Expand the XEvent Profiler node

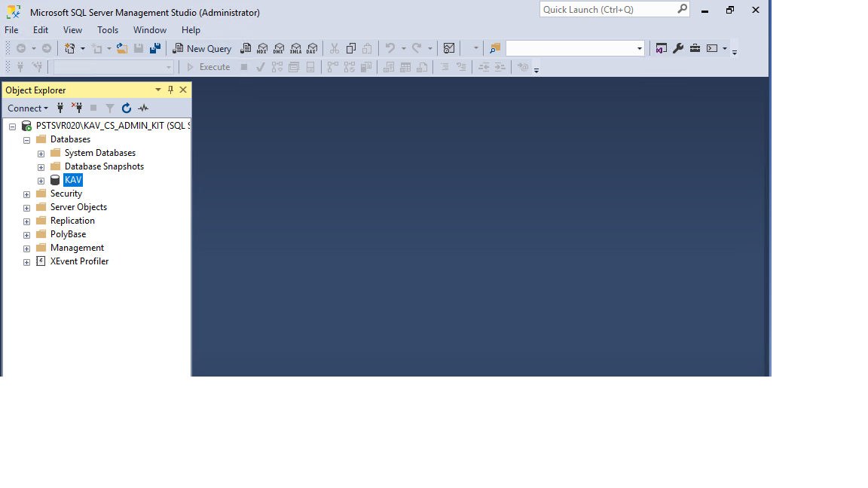(x=26, y=262)
